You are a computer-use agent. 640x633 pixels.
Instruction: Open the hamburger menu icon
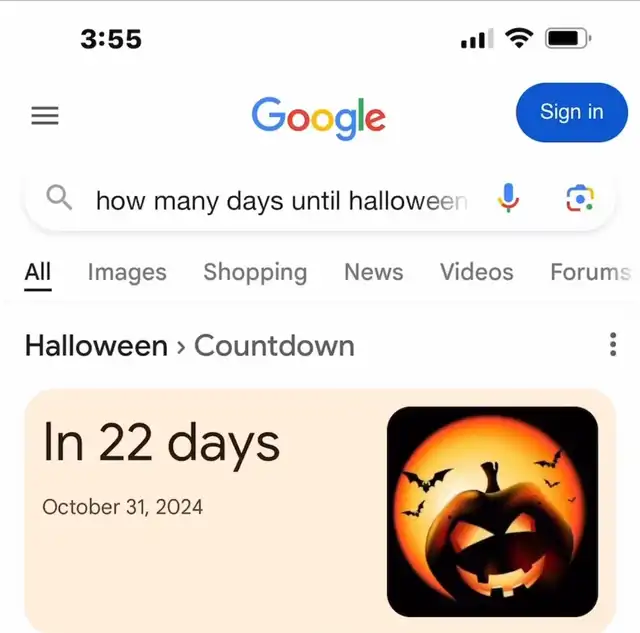coord(45,115)
